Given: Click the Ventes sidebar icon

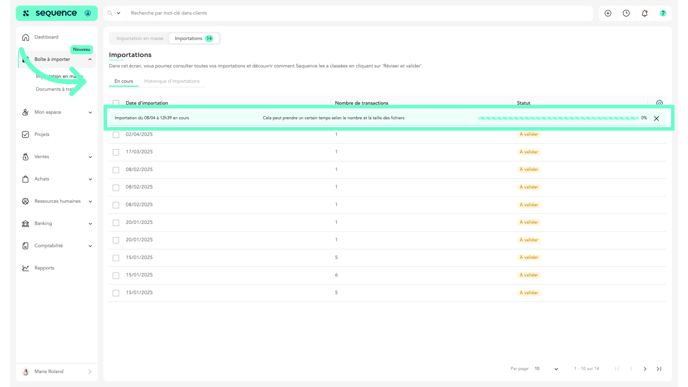Looking at the screenshot, I should (25, 157).
